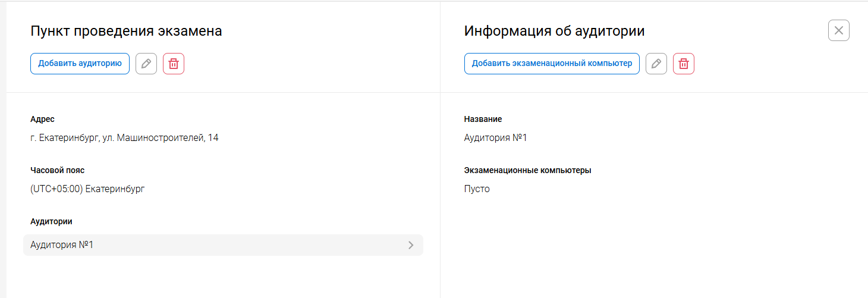The image size is (868, 298).
Task: Click the Адрес field label
Action: click(42, 120)
